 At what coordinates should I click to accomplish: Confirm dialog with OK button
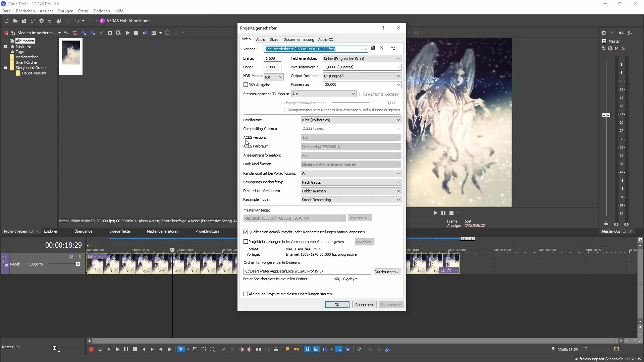pos(337,305)
